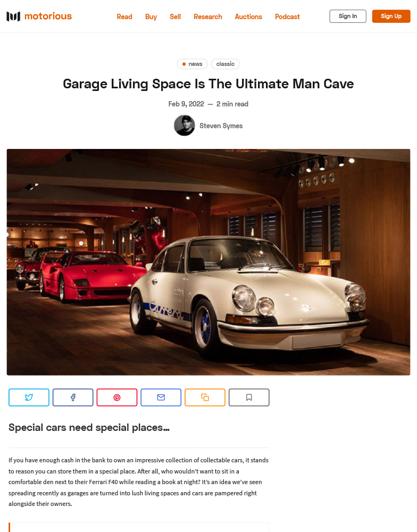Open the Sell page
Screen dimensions: 417x532
[175, 16]
